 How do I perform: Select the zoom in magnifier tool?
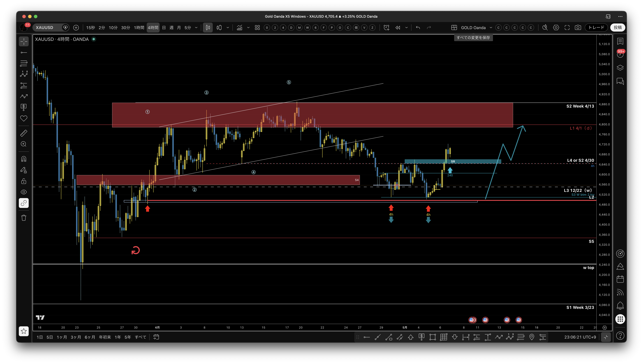[x=24, y=144]
